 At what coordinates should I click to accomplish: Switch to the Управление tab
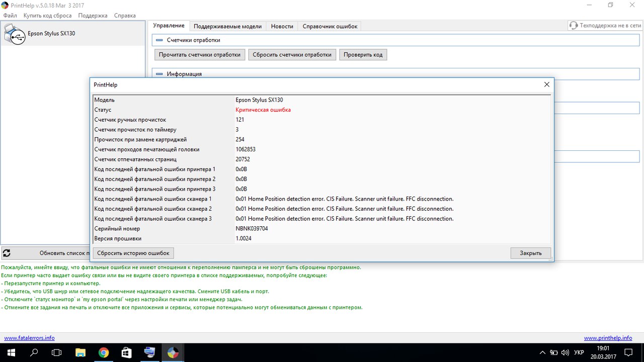pos(169,26)
